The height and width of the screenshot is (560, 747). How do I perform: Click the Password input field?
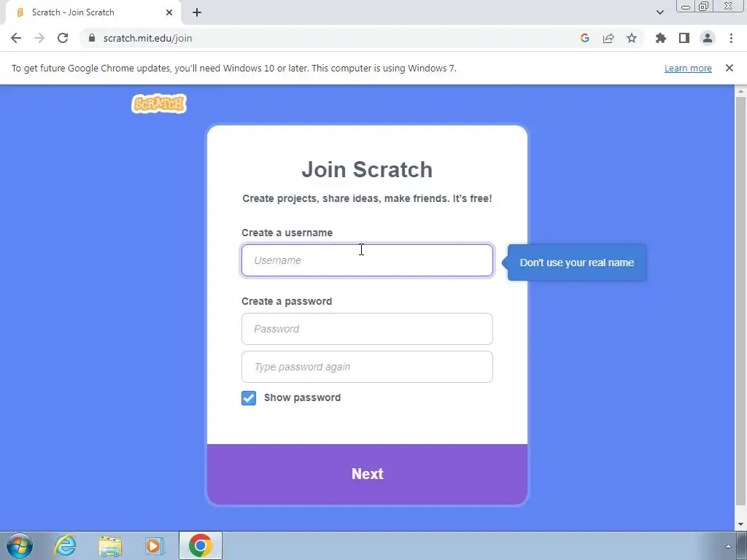(x=367, y=329)
